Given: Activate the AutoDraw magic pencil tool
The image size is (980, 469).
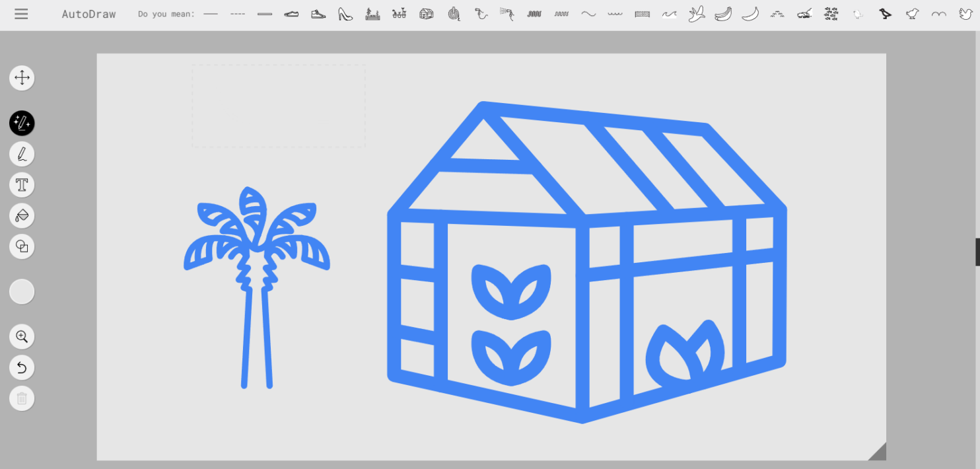Looking at the screenshot, I should [22, 123].
